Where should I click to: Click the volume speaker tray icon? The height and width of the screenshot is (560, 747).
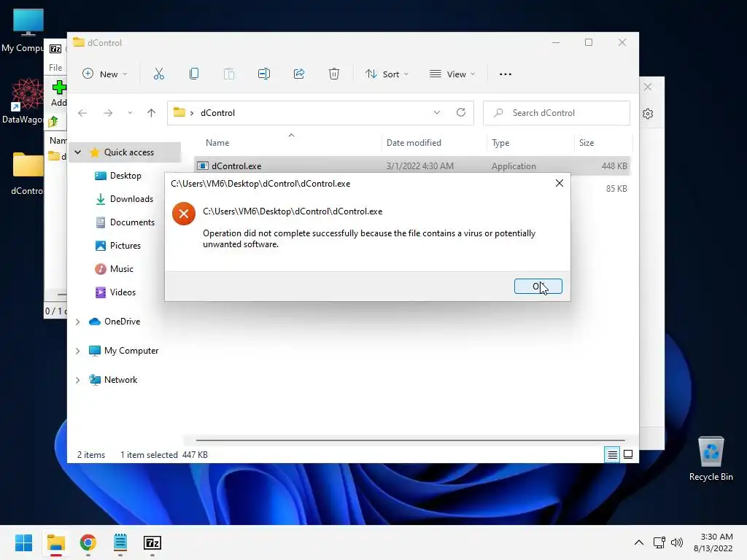[x=676, y=542]
